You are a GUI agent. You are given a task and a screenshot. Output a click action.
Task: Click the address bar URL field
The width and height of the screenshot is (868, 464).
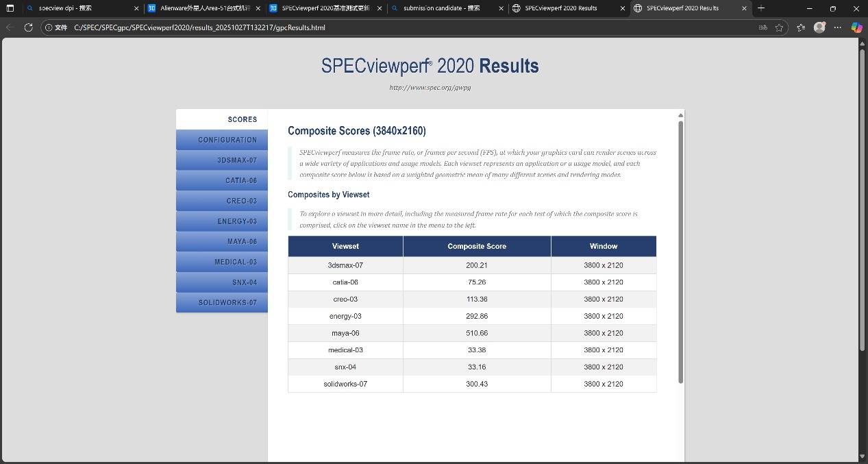click(x=411, y=27)
